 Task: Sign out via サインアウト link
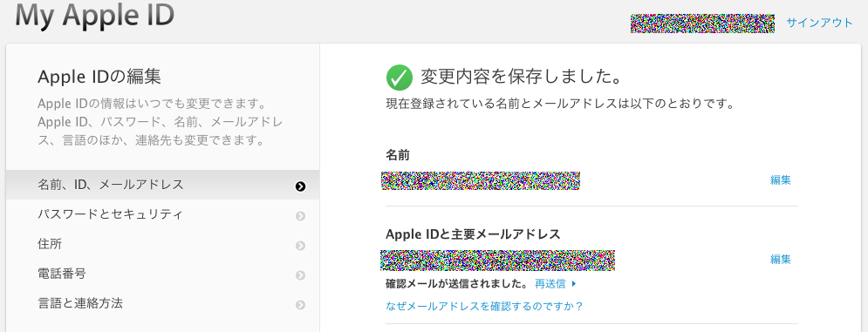820,23
